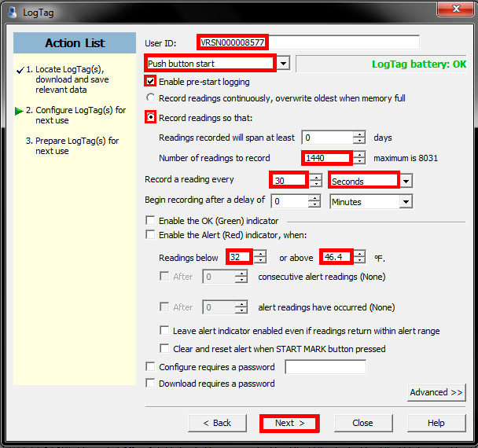This screenshot has width=478, height=448.
Task: Open Advanced settings
Action: point(436,392)
